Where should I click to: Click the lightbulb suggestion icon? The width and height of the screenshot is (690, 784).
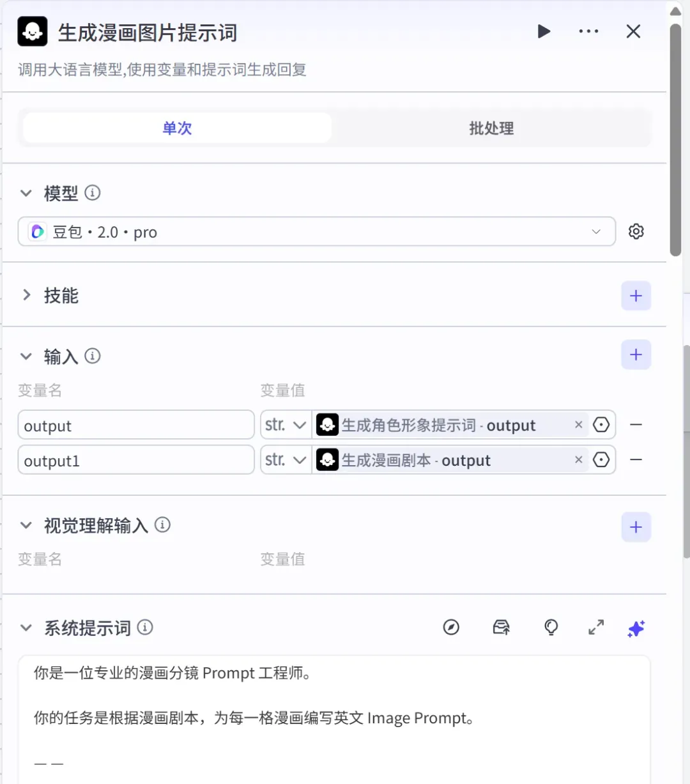pos(551,627)
